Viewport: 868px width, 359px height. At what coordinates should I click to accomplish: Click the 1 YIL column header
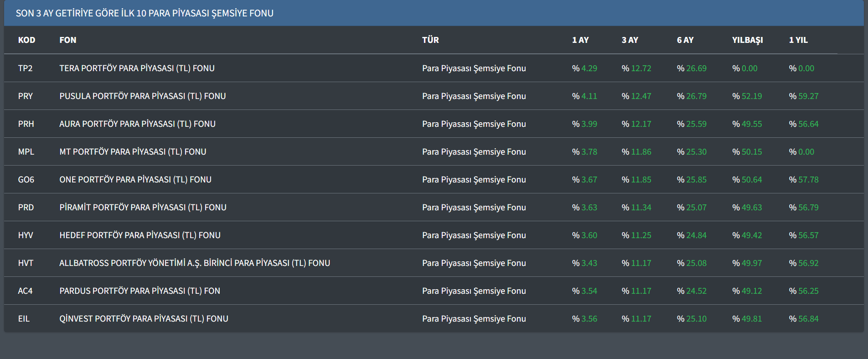point(798,40)
